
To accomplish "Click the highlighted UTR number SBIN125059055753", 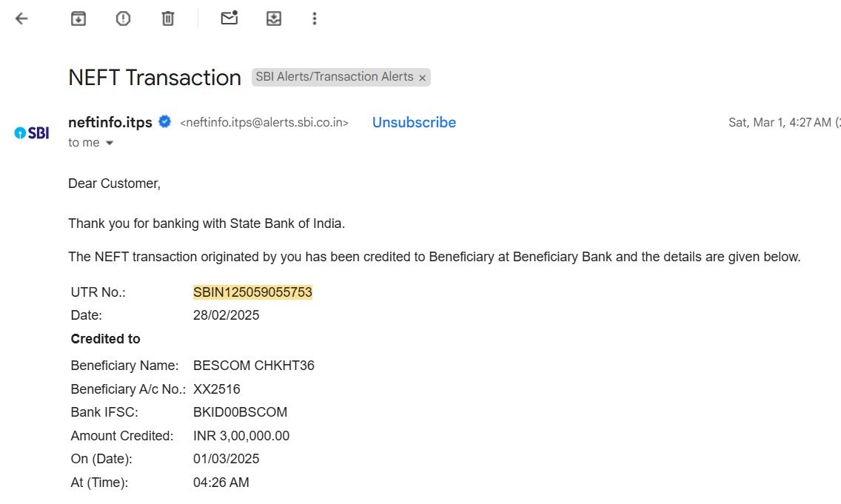I will (x=252, y=292).
